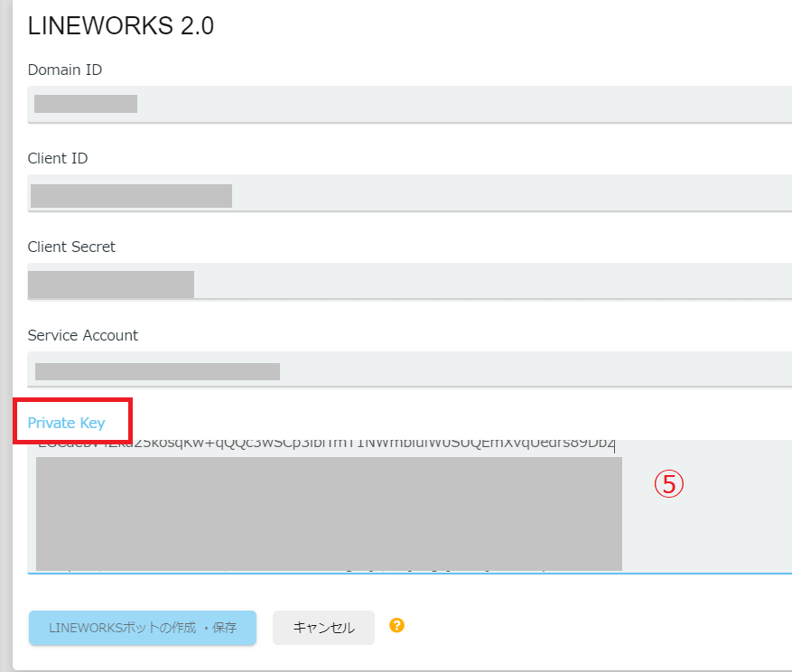Click the red circled number 5 marker
This screenshot has height=672, width=792.
pos(669,485)
